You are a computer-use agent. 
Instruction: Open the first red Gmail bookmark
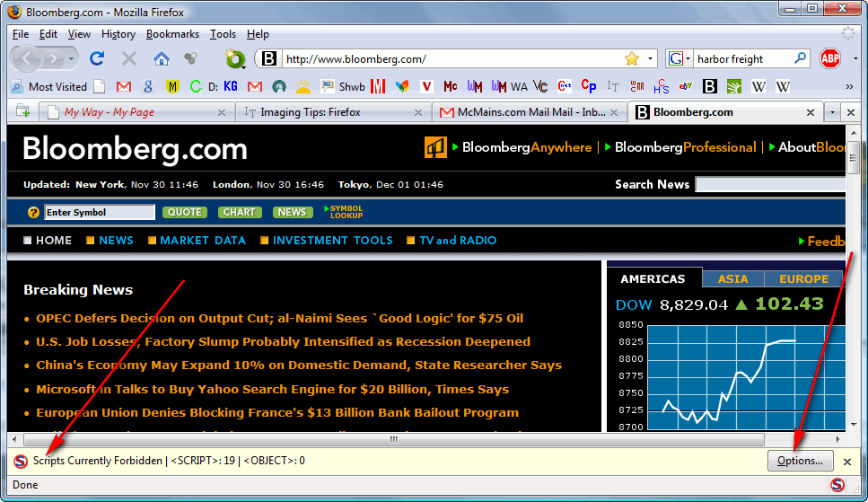click(124, 86)
